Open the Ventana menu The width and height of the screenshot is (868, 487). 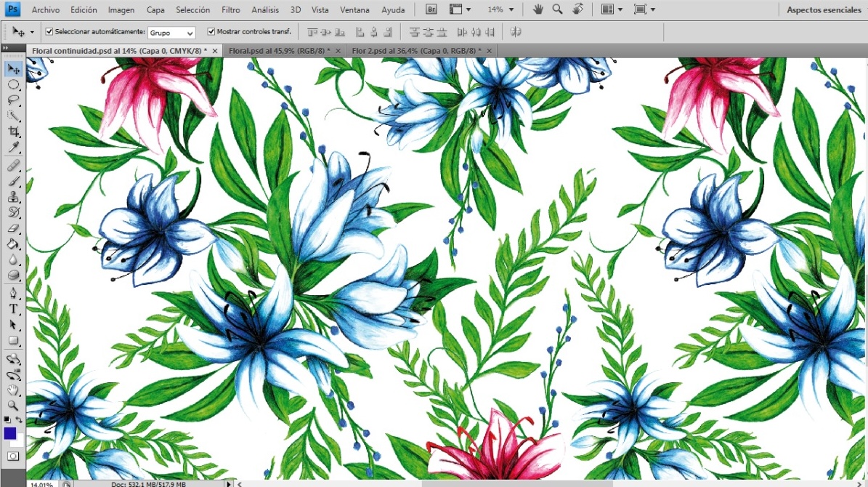(x=354, y=10)
